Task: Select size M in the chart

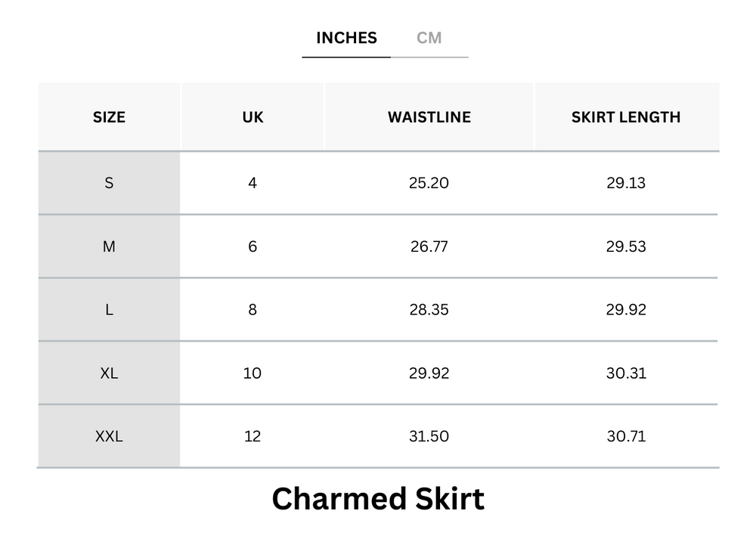Action: tap(109, 246)
